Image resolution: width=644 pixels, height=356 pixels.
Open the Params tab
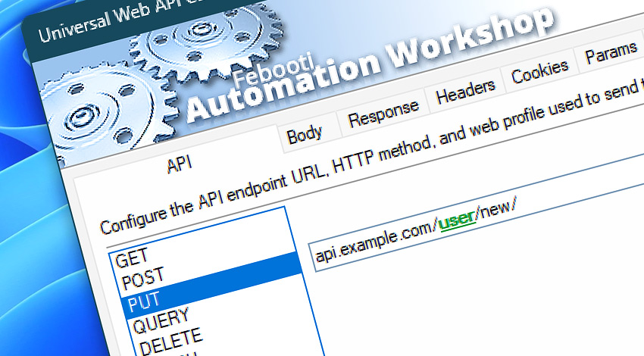[611, 52]
